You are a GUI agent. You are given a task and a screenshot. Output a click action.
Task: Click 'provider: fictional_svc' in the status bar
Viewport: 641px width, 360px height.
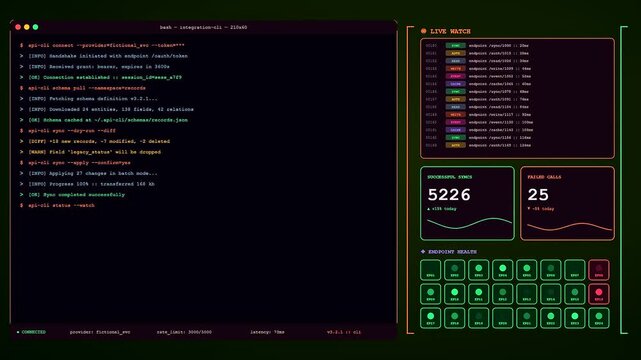[x=100, y=332]
